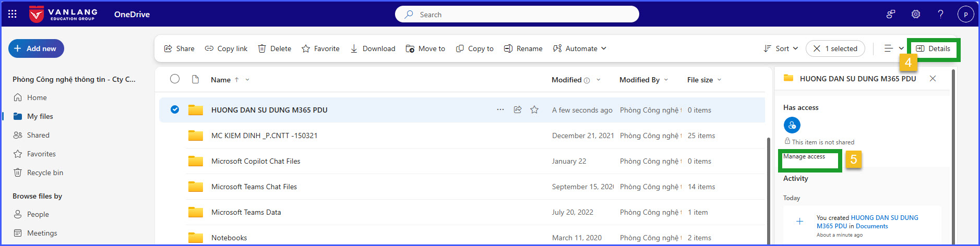Open the HUONG DAN SU DUNG M365 PDU folder name
Screen dimensions: 980x246
pyautogui.click(x=269, y=110)
